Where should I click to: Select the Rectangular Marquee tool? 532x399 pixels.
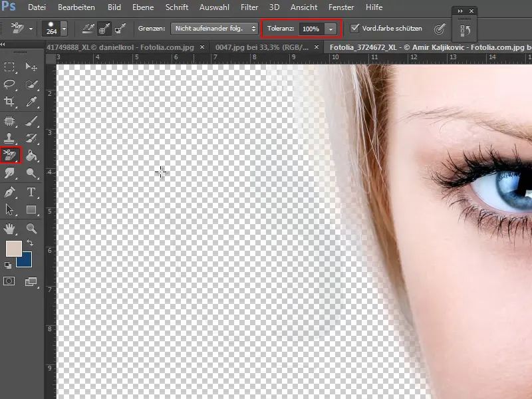pos(9,66)
